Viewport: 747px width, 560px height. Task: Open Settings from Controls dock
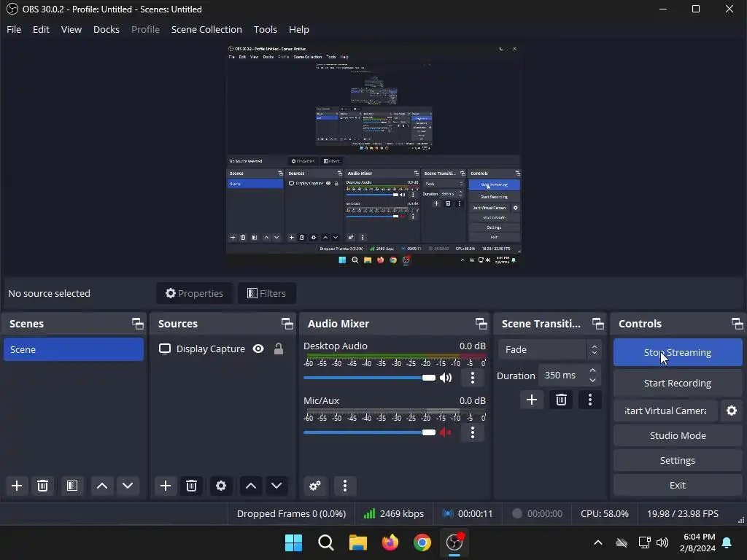[x=678, y=461]
